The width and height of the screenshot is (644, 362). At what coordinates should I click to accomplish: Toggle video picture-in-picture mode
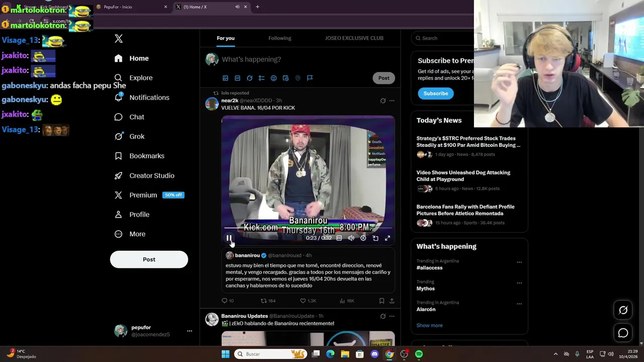coord(375,238)
